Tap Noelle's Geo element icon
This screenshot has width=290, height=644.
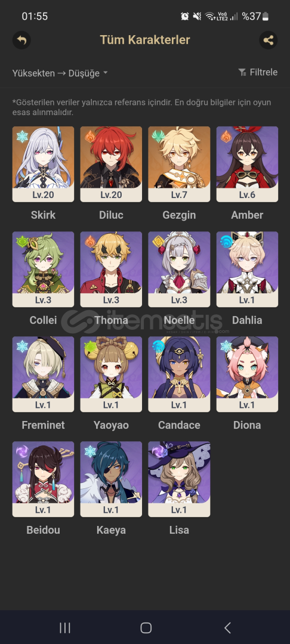click(158, 241)
